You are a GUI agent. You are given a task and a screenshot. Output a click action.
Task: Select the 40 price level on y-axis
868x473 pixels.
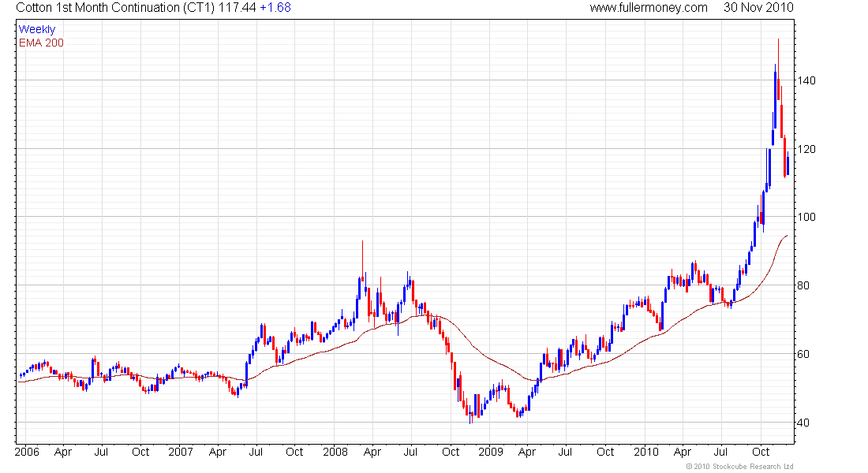[x=802, y=423]
